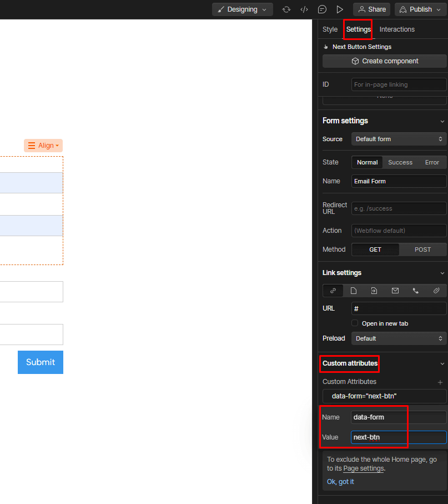Click the Submit button on canvas
Viewport: 448px width, 504px height.
tap(41, 362)
